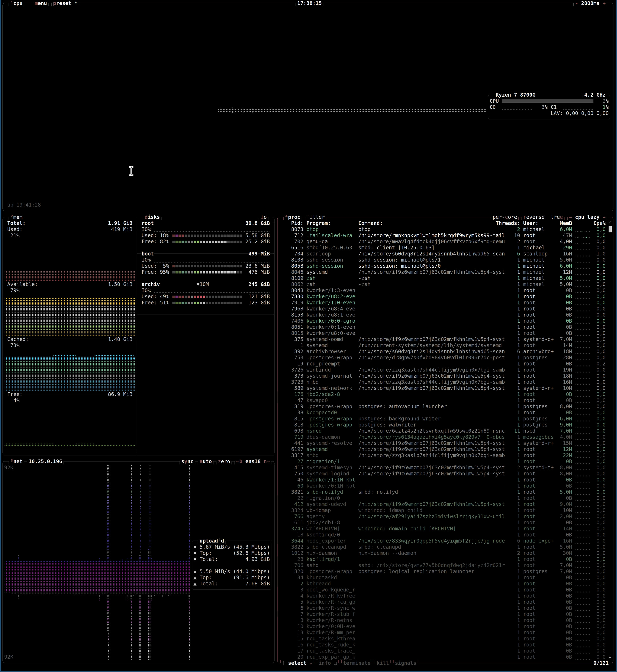Select the nmbd process row
This screenshot has width=617, height=672.
pyautogui.click(x=448, y=382)
